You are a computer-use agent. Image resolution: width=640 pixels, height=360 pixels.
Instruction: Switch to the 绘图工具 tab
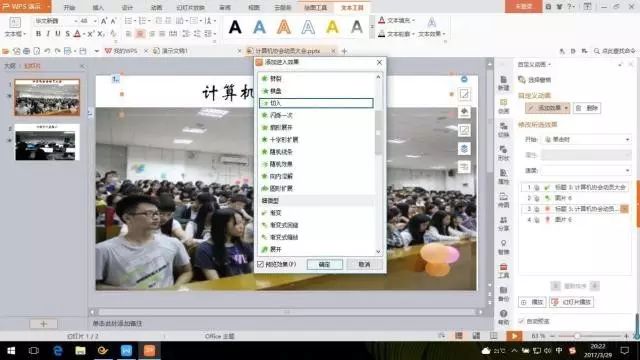pyautogui.click(x=316, y=7)
